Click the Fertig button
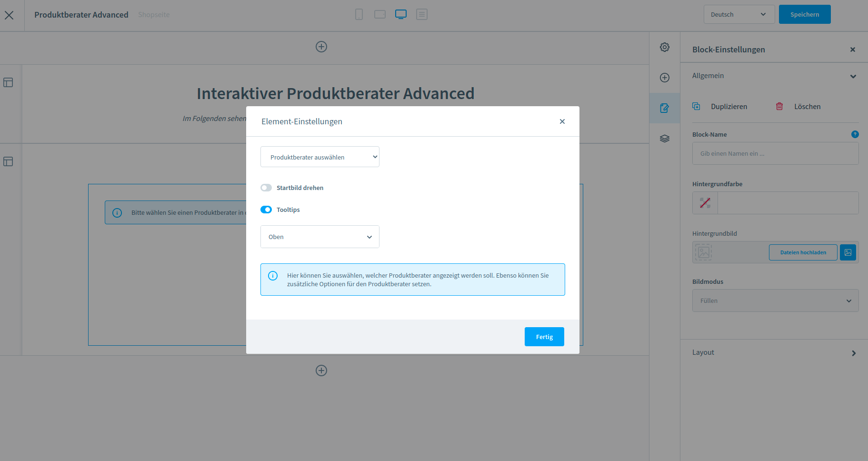Screen dimensions: 868x461 [544, 337]
